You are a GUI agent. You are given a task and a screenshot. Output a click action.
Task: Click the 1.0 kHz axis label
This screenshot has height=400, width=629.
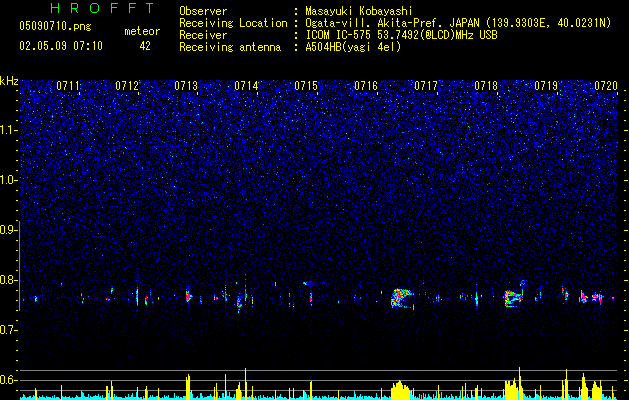(x=8, y=180)
